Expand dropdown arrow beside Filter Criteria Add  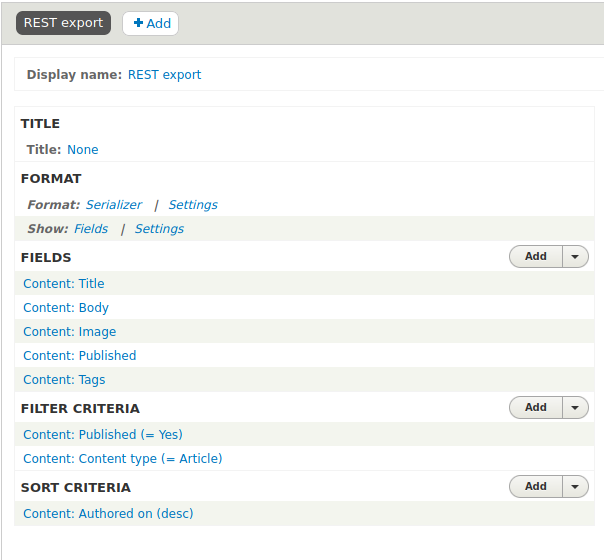pos(575,407)
